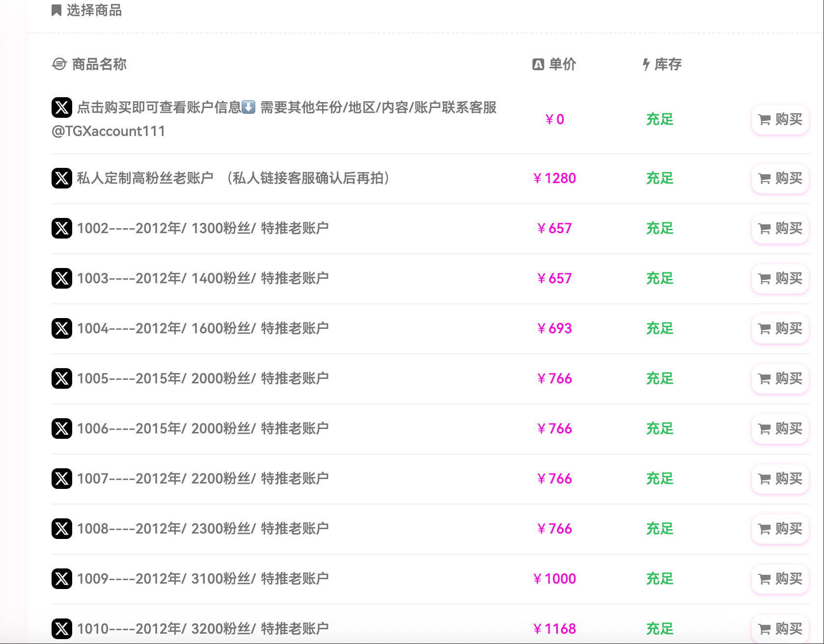This screenshot has width=824, height=644.
Task: Click the icon next to 商品名称 header
Action: coord(59,64)
